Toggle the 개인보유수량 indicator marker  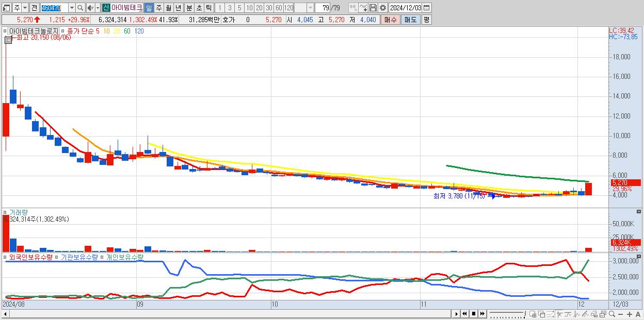click(x=102, y=257)
